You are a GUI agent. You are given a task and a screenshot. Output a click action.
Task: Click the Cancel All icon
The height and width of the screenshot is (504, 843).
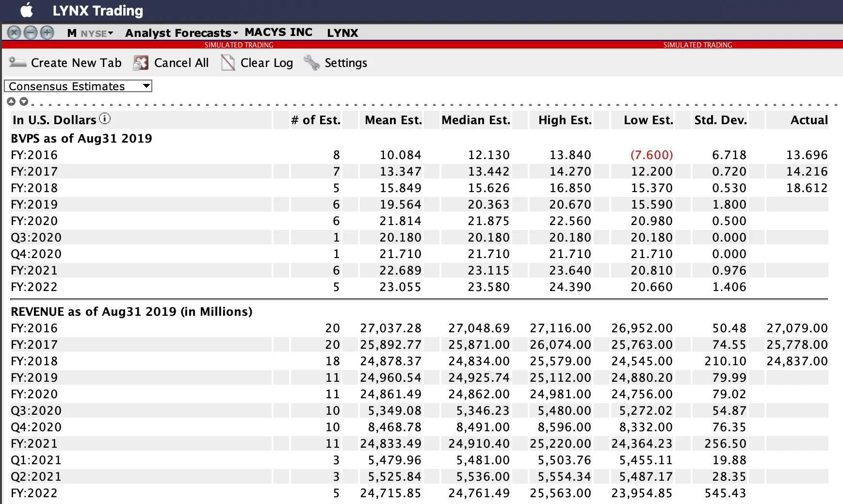[x=141, y=63]
